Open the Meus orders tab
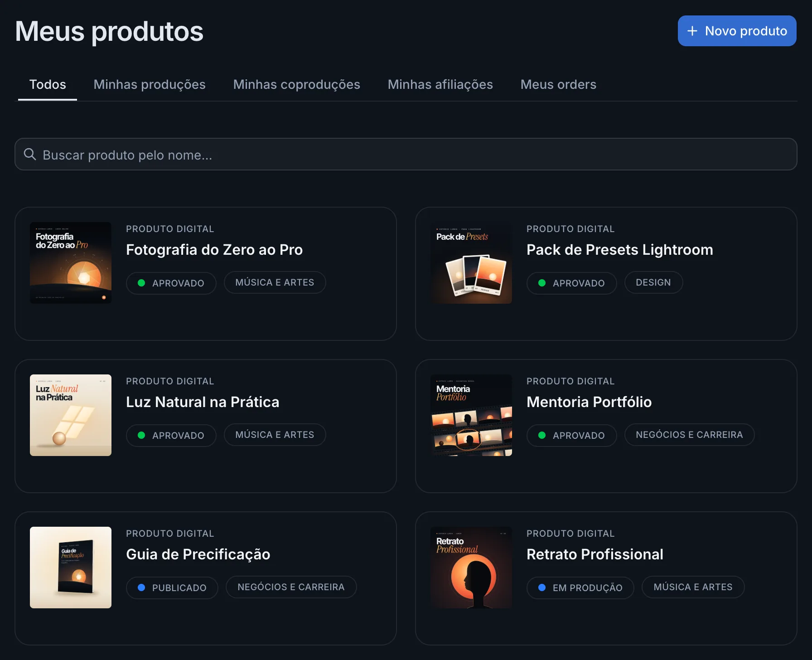Image resolution: width=812 pixels, height=660 pixels. coord(558,84)
